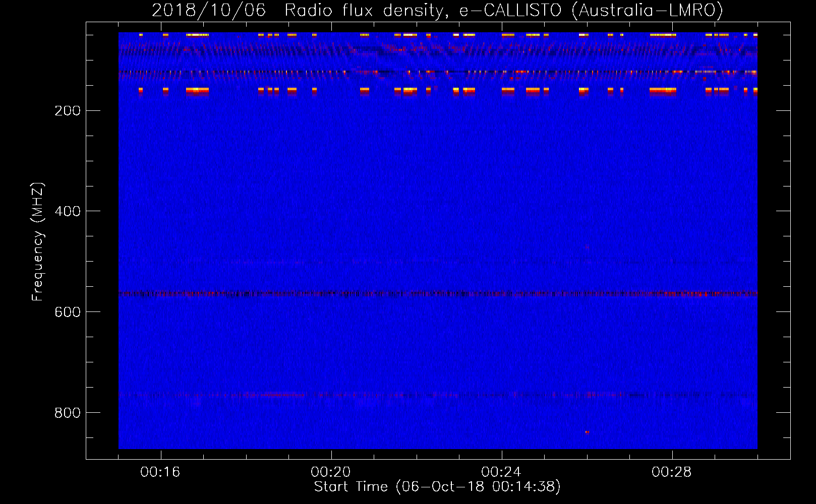Image resolution: width=816 pixels, height=504 pixels.
Task: Click the 400 frequency tick label
Action: 68,211
